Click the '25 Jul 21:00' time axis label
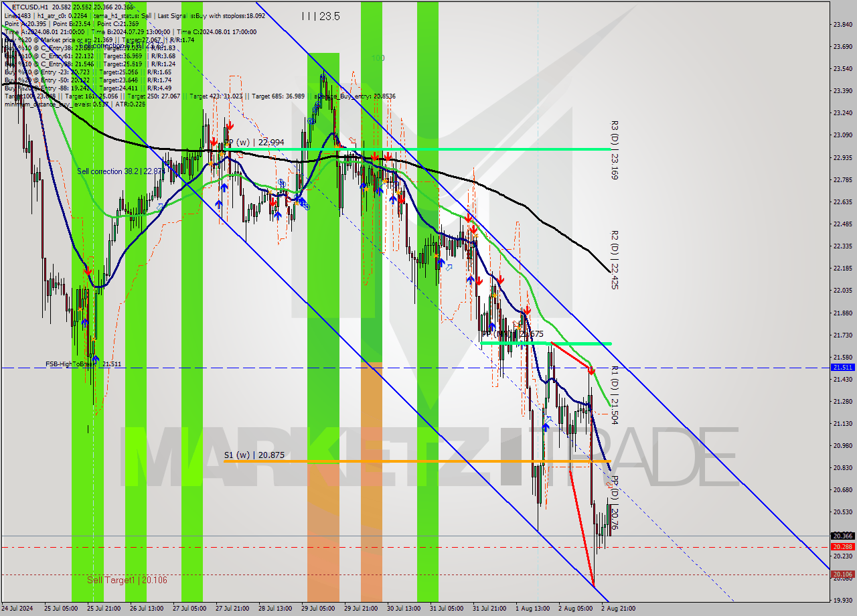 (104, 609)
